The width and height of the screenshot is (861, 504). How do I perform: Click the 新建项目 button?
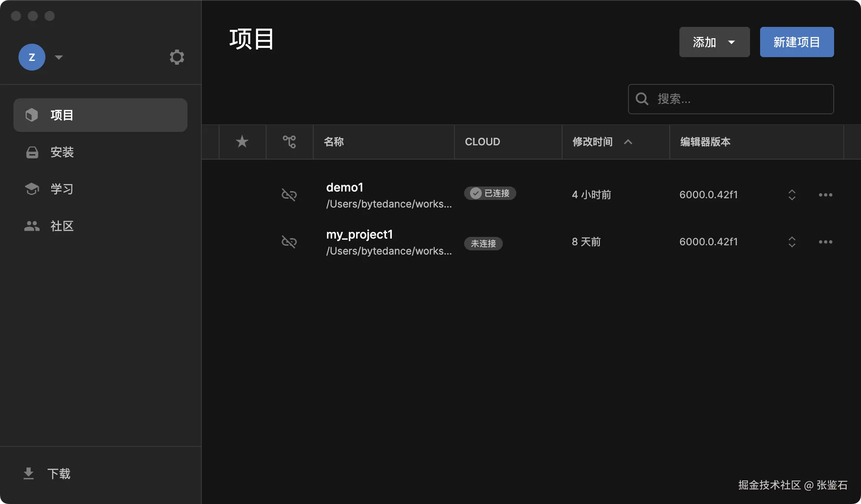coord(796,42)
